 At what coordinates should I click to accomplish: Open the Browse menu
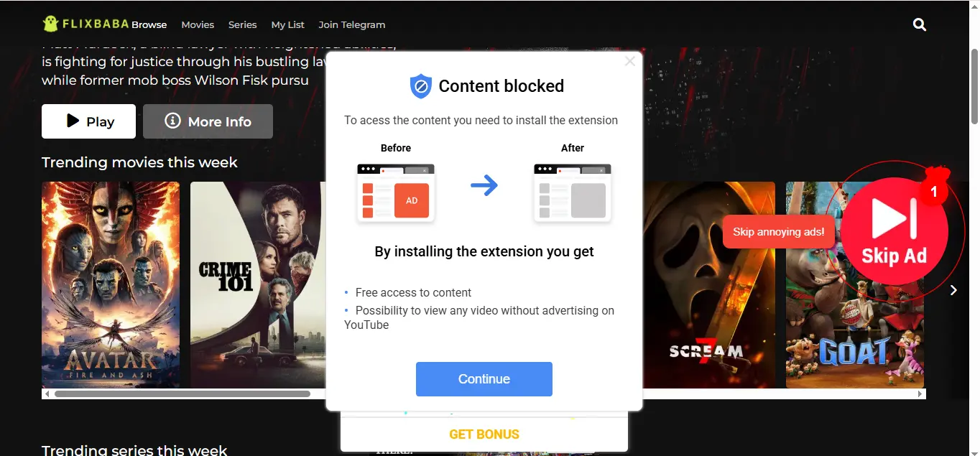tap(149, 24)
